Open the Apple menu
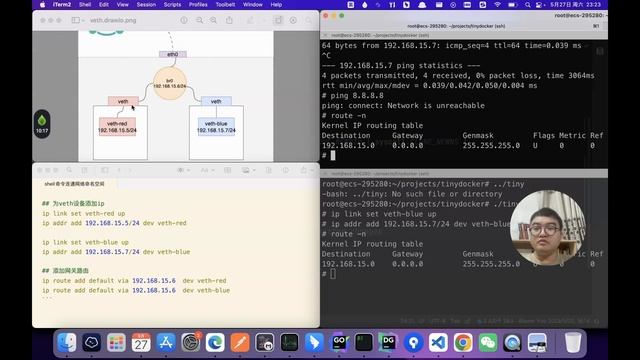The height and width of the screenshot is (360, 640). click(42, 4)
